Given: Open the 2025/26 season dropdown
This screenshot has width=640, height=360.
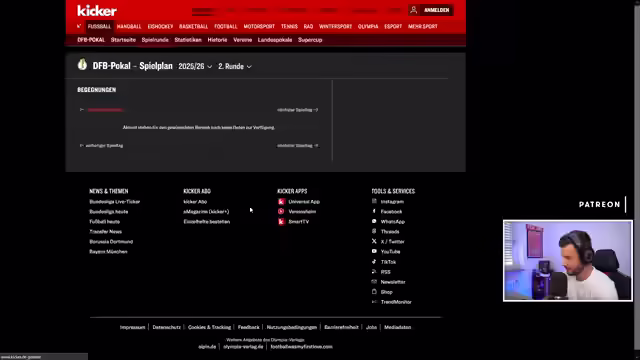Looking at the screenshot, I should tap(195, 66).
